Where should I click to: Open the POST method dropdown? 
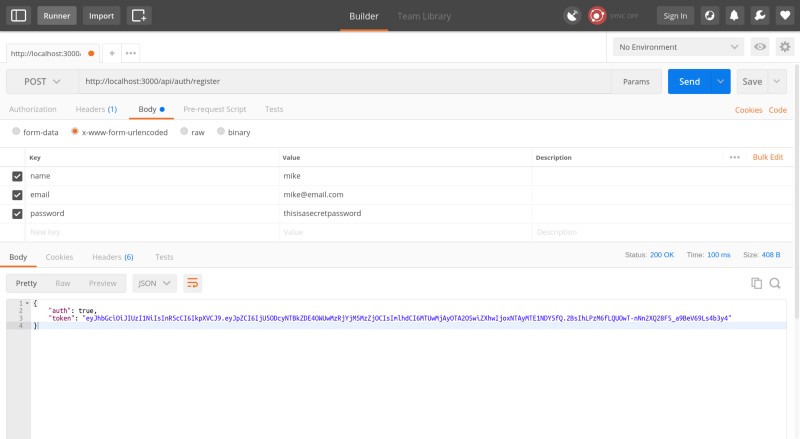coord(41,81)
